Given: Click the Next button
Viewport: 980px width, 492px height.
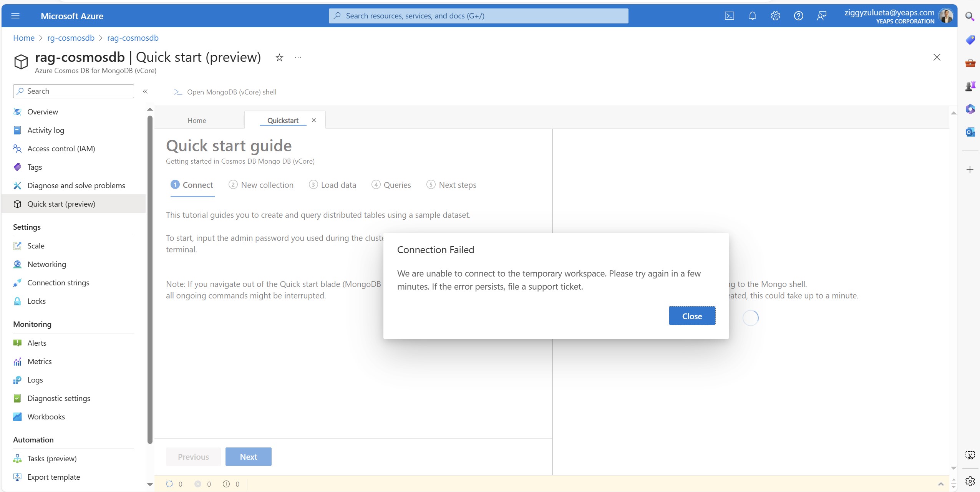Looking at the screenshot, I should click(248, 457).
